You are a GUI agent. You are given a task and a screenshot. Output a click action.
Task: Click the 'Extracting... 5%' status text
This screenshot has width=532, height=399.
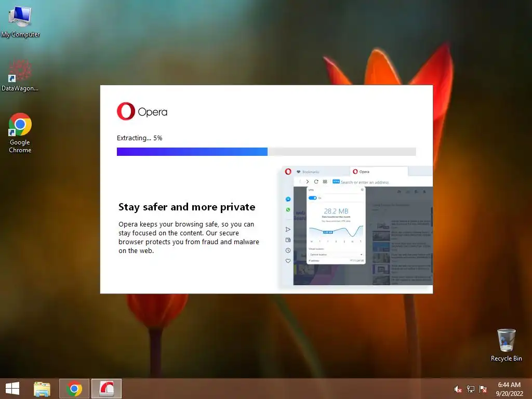click(139, 138)
